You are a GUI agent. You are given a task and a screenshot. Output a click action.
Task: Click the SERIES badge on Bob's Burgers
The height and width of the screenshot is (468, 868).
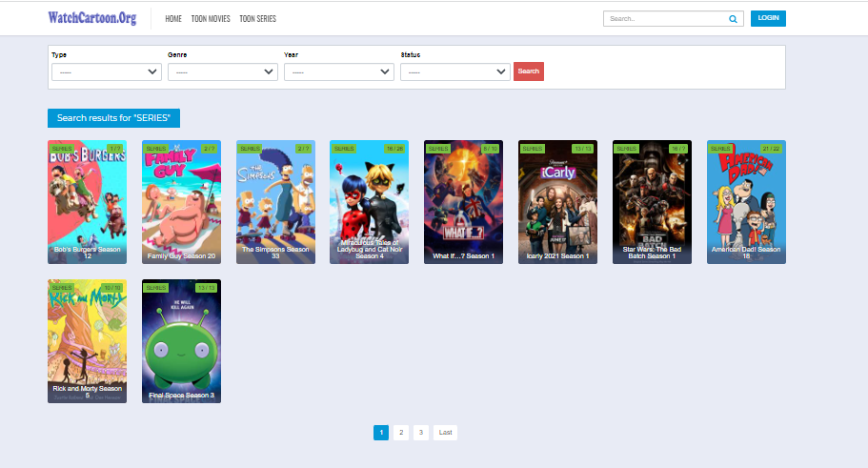tap(61, 149)
